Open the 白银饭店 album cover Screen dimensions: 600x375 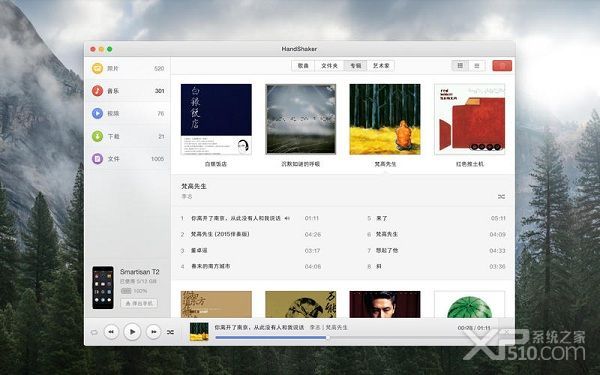216,119
